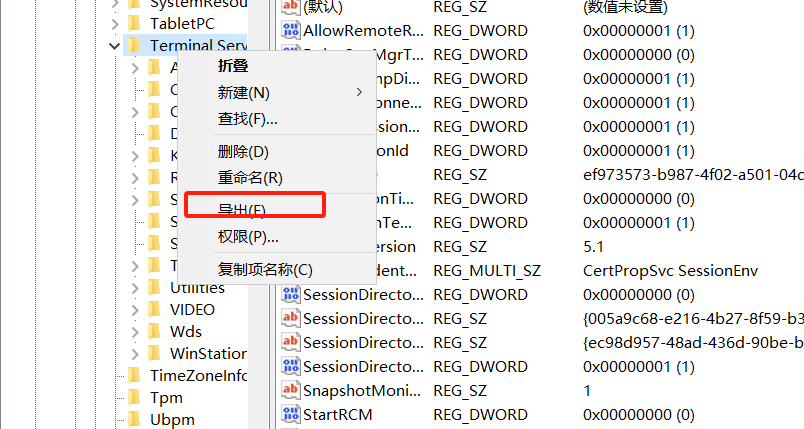Click the Utilities folder icon
Image resolution: width=804 pixels, height=429 pixels.
click(x=154, y=288)
